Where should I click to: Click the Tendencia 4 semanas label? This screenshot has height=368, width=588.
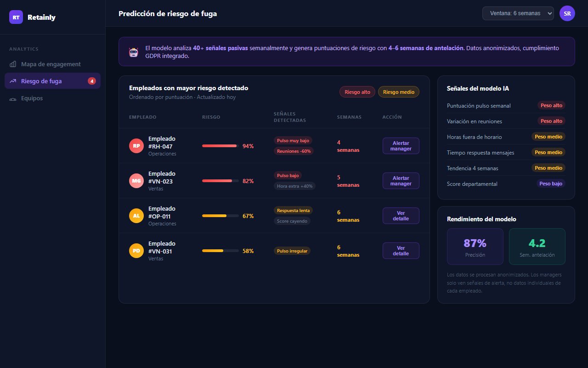472,168
